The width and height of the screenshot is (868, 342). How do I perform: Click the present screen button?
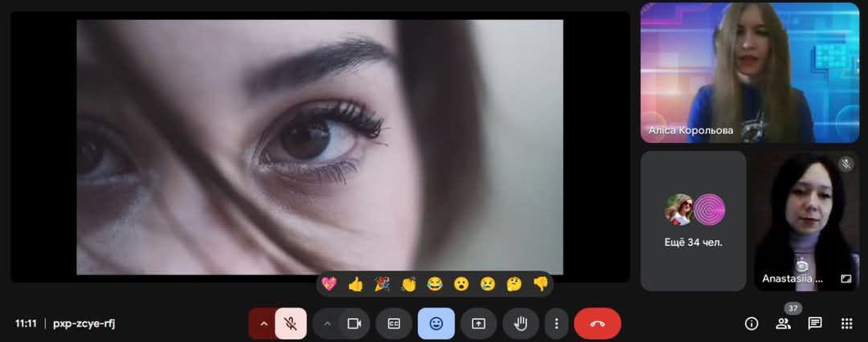(x=478, y=324)
